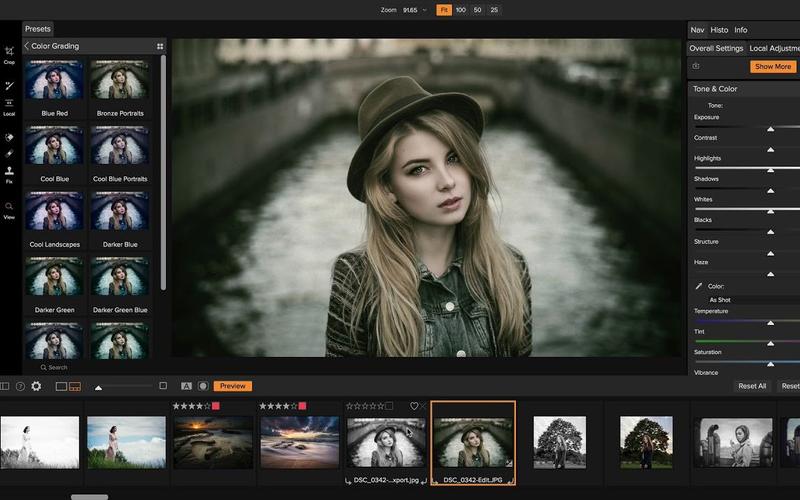Viewport: 800px width, 500px height.
Task: Click the thumbnail size large square icon
Action: pos(163,386)
